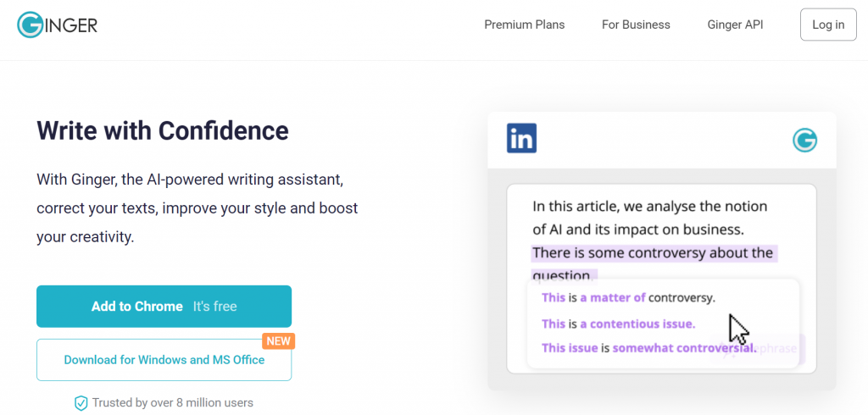
Task: Click the Ginger G icon in demo card
Action: pyautogui.click(x=805, y=140)
